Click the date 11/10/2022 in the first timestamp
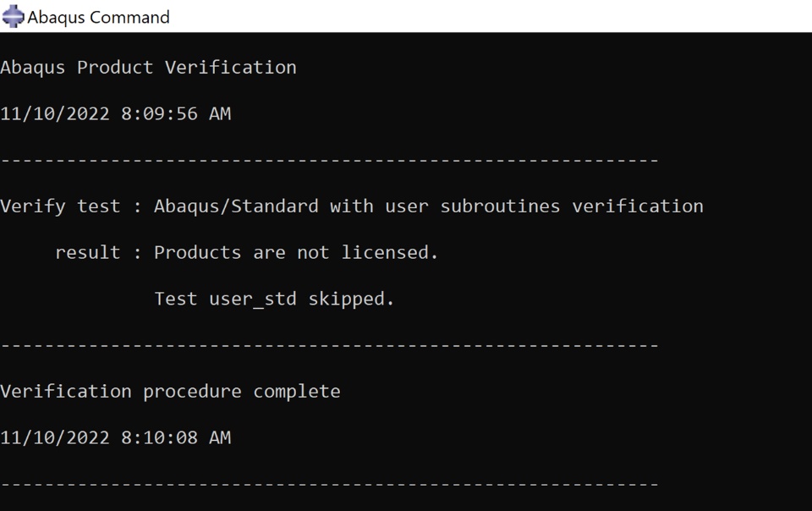This screenshot has height=511, width=812. (x=55, y=113)
